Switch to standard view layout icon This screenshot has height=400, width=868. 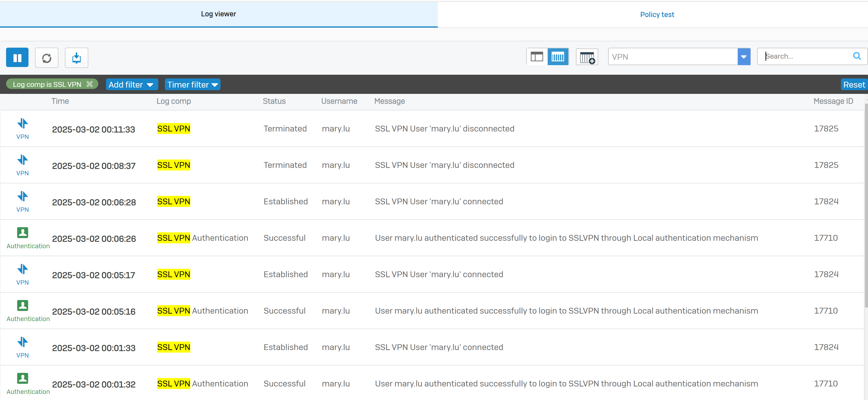[537, 57]
